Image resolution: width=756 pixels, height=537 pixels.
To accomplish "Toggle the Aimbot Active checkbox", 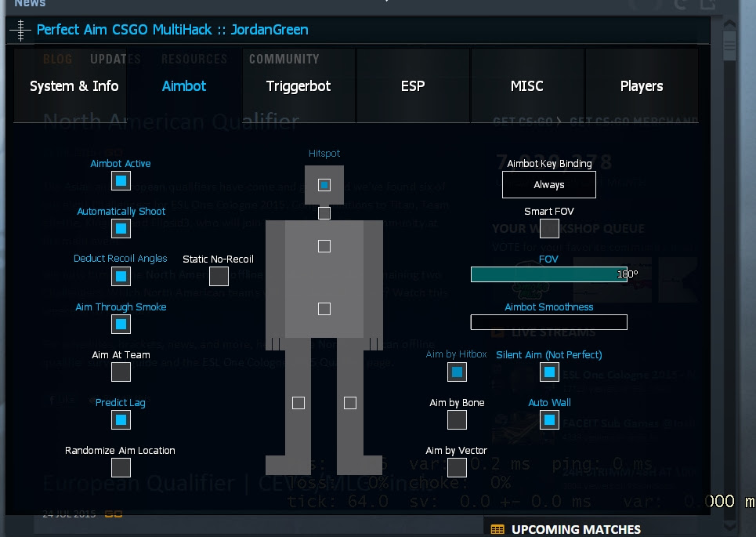I will pyautogui.click(x=121, y=181).
